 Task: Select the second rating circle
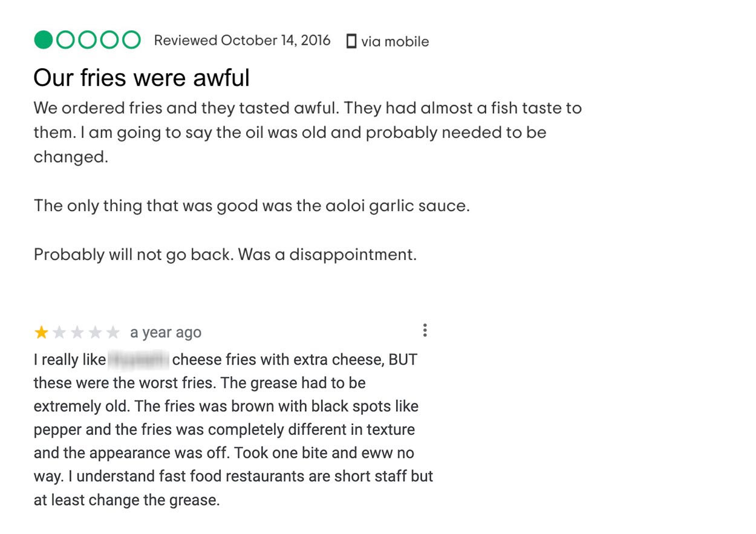tap(64, 40)
